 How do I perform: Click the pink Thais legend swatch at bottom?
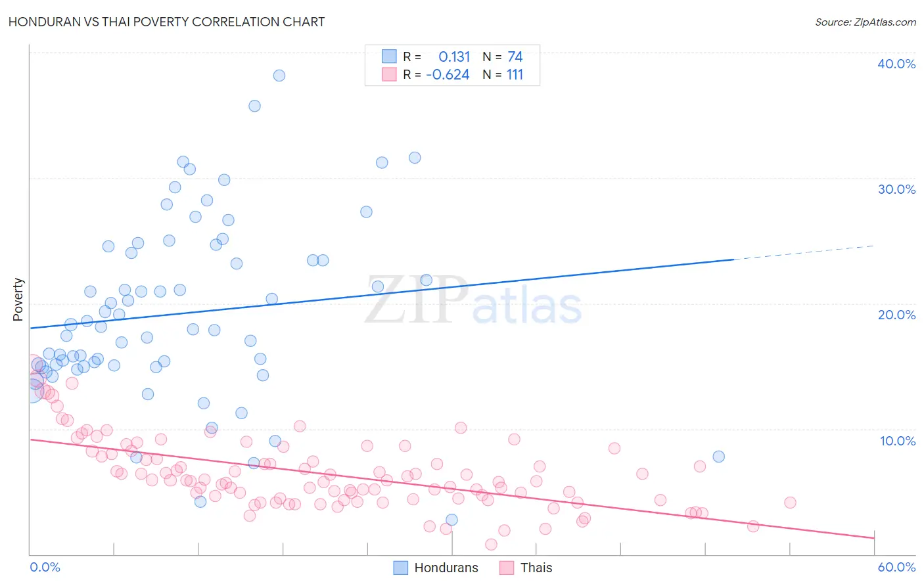tap(507, 568)
